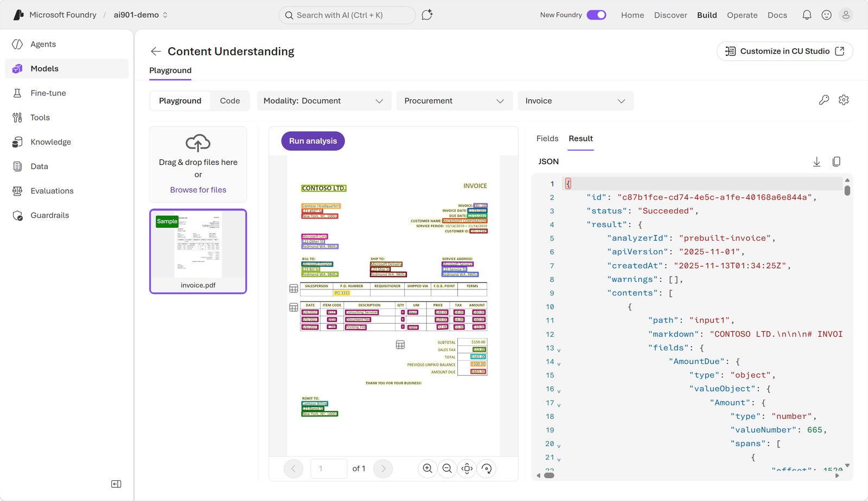The image size is (868, 501).
Task: Click Run analysis button
Action: (x=313, y=141)
